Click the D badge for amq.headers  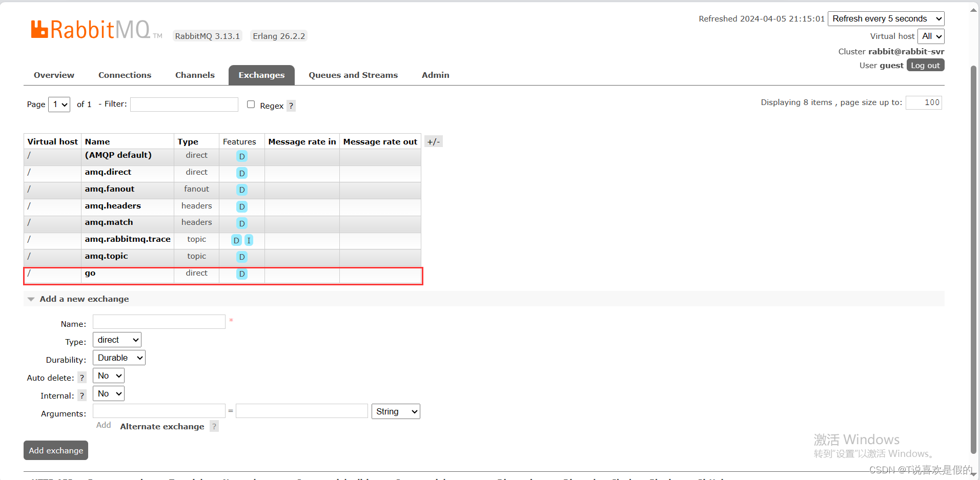click(x=242, y=207)
